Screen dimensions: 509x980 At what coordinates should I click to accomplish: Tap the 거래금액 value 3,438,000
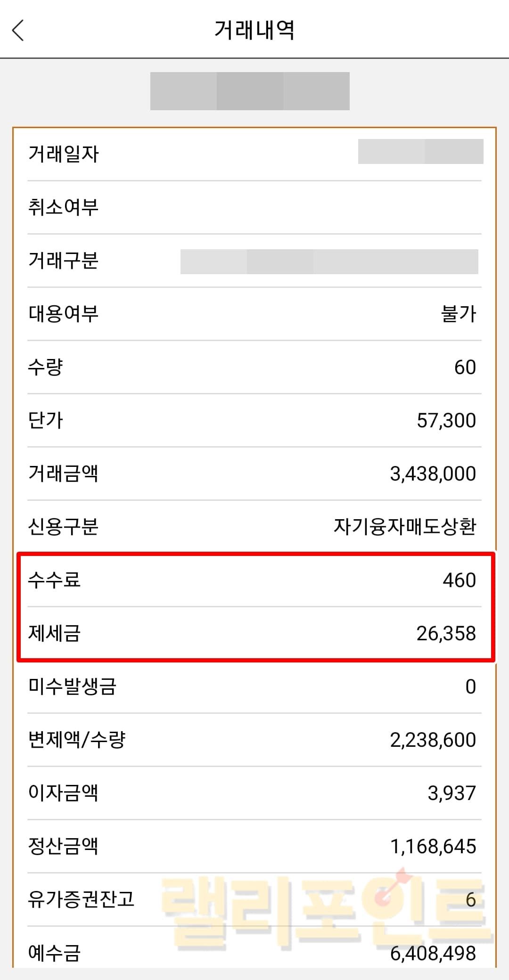(433, 474)
